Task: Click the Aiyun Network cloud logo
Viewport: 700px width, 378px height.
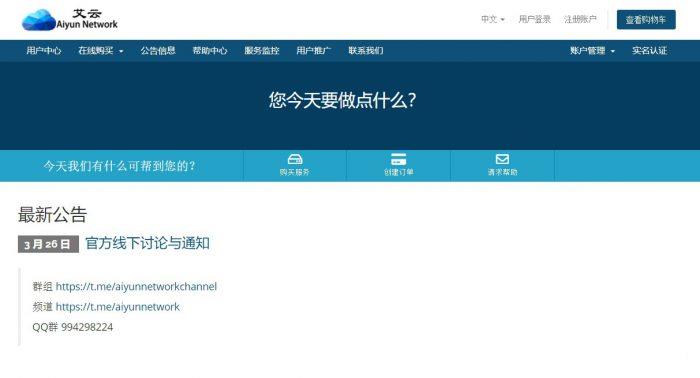Action: (x=70, y=20)
